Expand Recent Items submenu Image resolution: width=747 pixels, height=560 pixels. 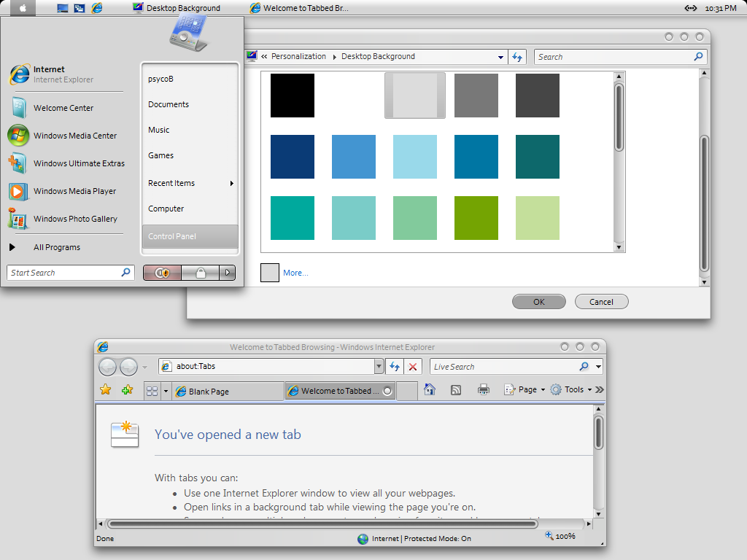231,183
